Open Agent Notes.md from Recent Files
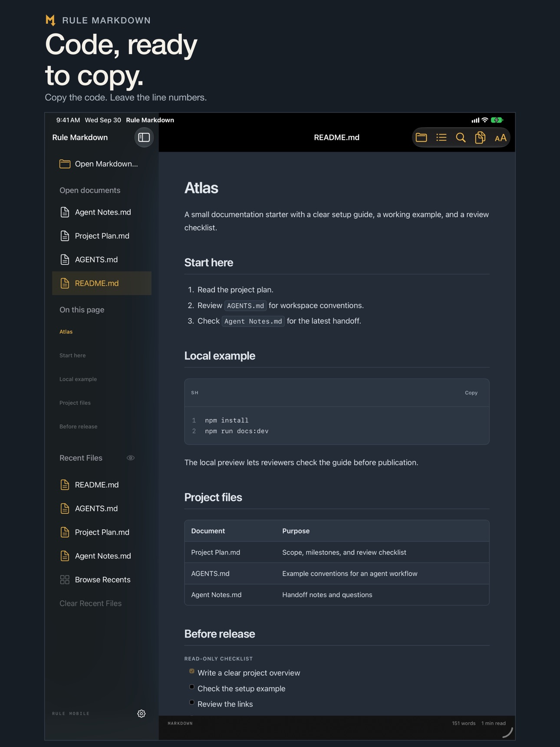Screen dimensions: 560x747 click(x=102, y=556)
